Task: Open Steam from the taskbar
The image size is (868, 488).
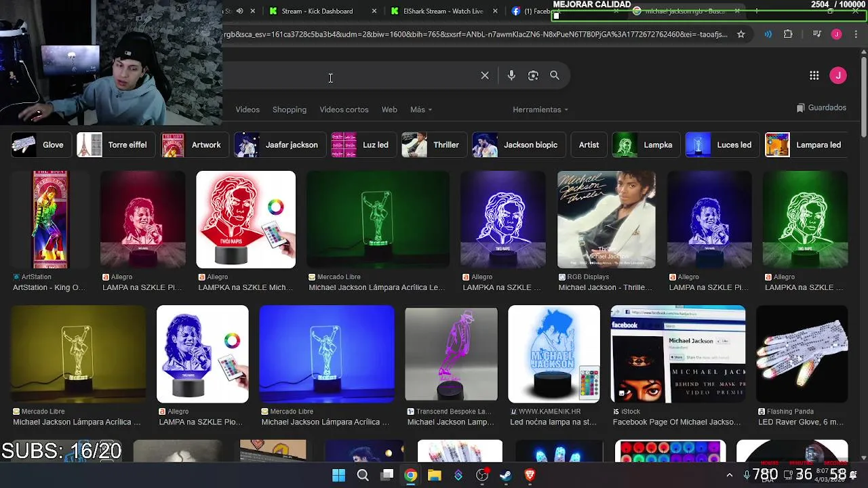Action: pyautogui.click(x=506, y=475)
